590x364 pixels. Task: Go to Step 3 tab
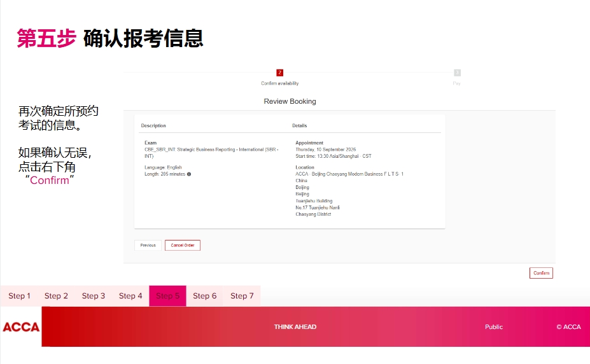pyautogui.click(x=94, y=296)
